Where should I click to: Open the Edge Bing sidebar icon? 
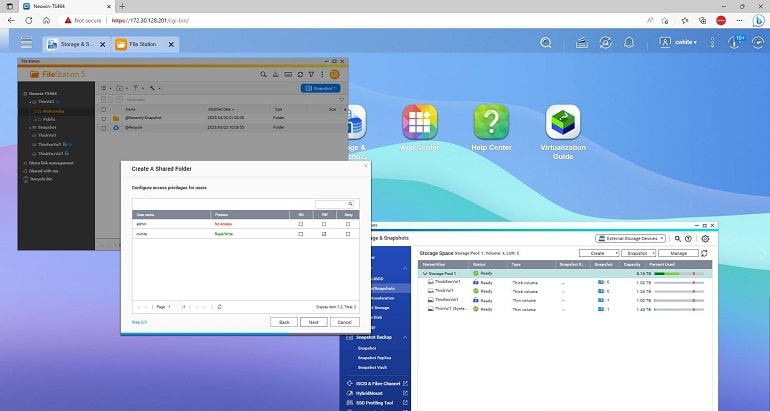[x=758, y=20]
